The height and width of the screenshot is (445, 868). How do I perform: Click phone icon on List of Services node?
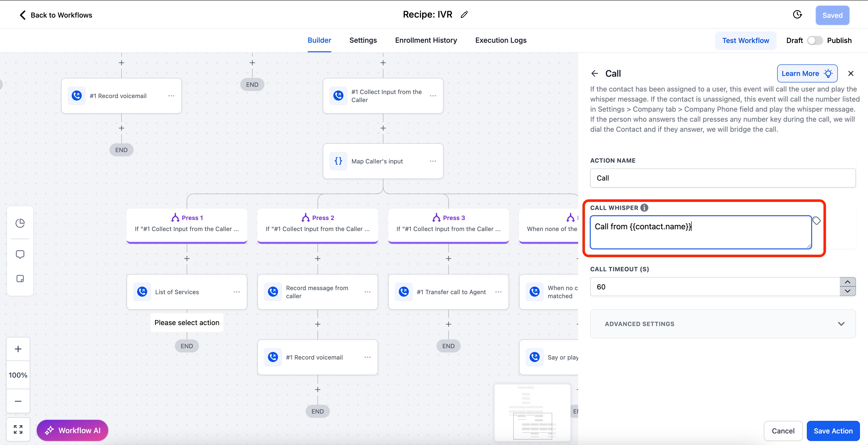pos(142,291)
